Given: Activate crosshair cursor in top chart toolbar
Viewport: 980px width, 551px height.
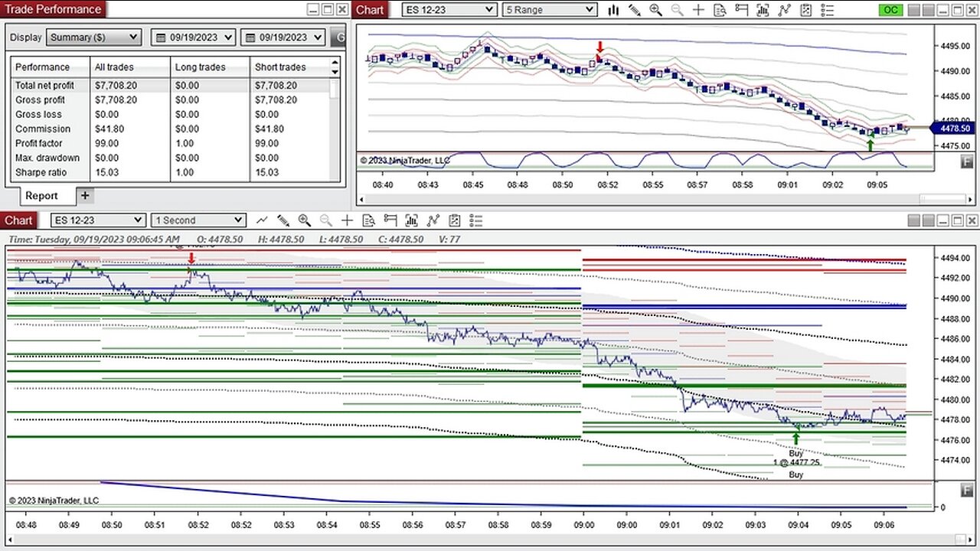Looking at the screenshot, I should coord(698,10).
